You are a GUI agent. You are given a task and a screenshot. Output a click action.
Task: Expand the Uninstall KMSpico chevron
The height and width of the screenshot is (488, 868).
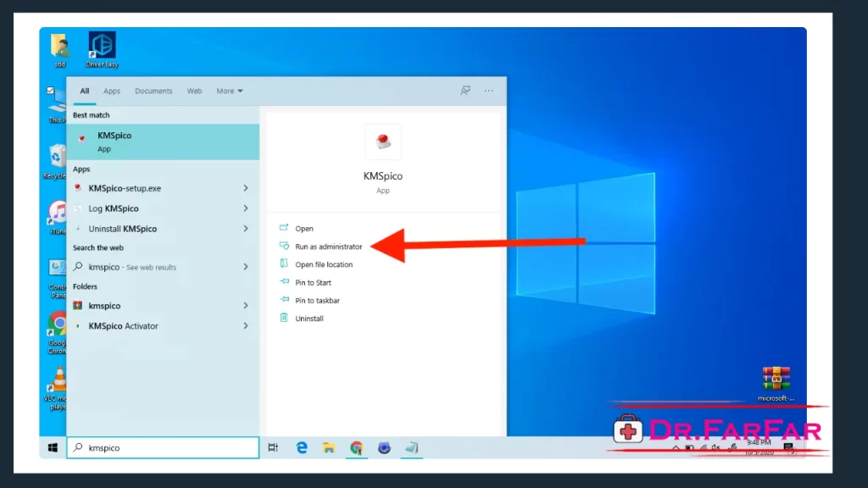pyautogui.click(x=245, y=229)
